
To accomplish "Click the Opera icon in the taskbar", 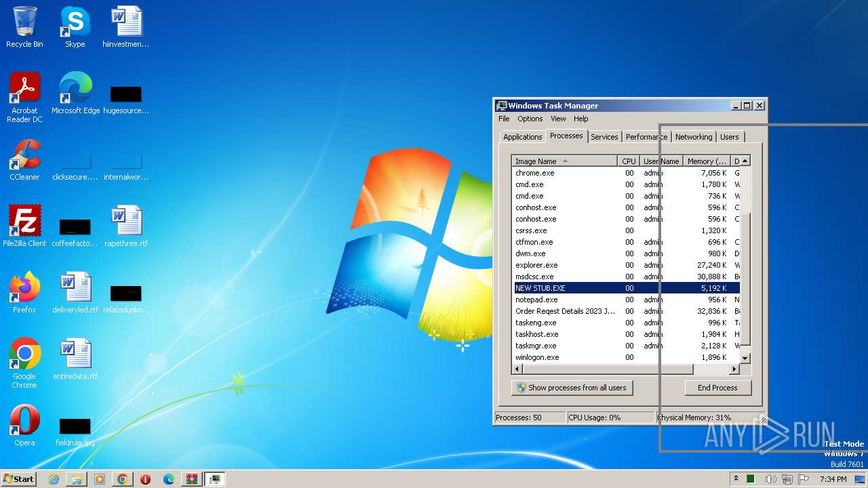I will (146, 479).
